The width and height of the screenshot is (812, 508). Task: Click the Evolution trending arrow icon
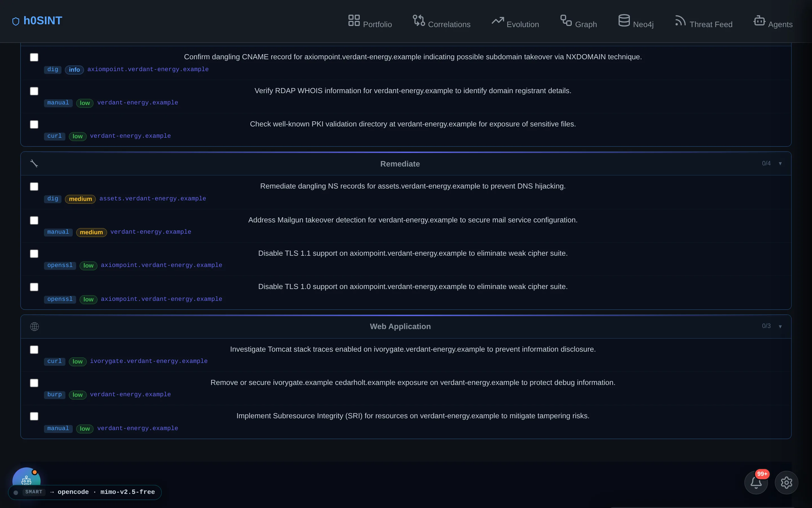click(498, 21)
